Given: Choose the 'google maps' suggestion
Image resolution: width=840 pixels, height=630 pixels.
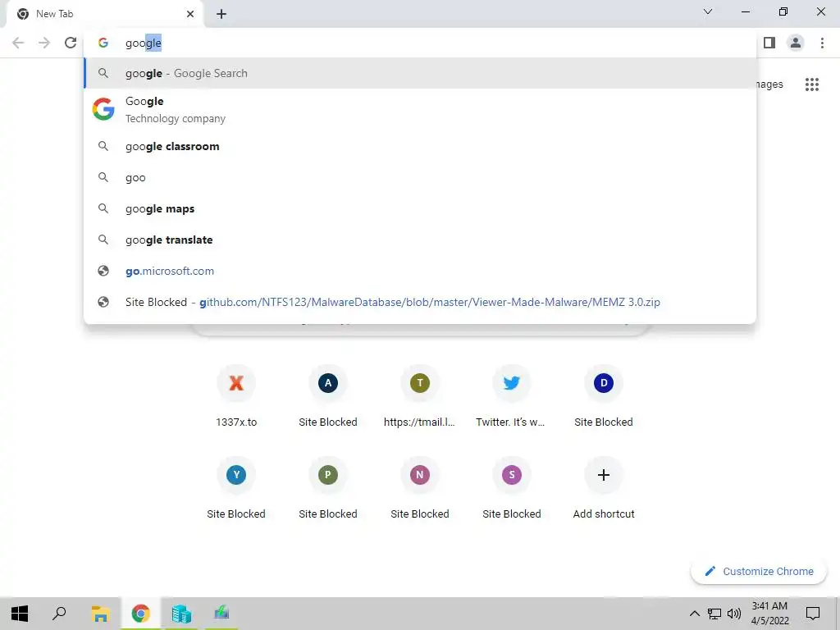Looking at the screenshot, I should point(420,208).
